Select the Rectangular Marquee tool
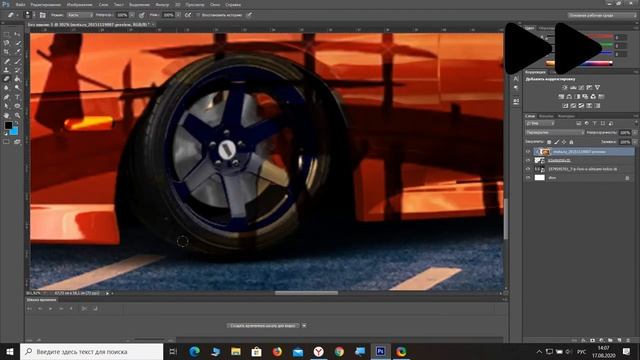The image size is (640, 360). click(7, 35)
